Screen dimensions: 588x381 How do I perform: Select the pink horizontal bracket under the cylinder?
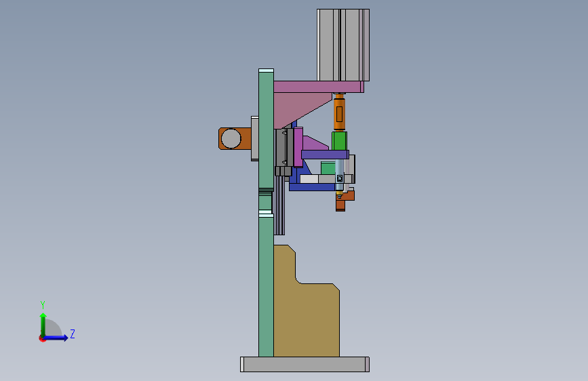[319, 87]
